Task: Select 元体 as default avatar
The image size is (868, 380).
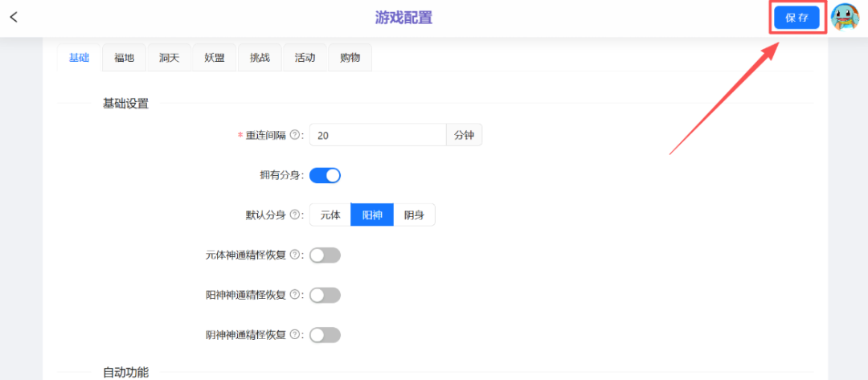Action: (x=330, y=215)
